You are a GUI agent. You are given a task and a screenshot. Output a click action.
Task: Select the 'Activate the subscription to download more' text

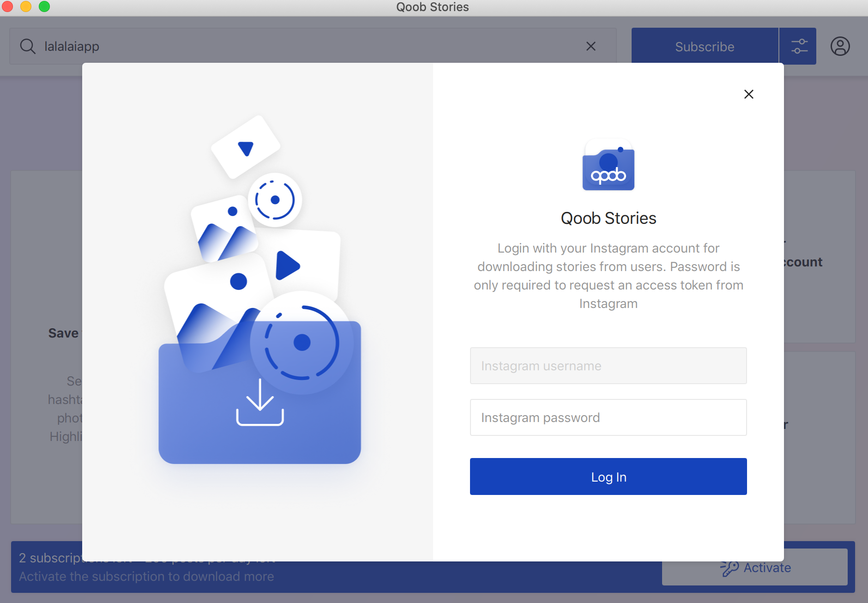point(146,576)
